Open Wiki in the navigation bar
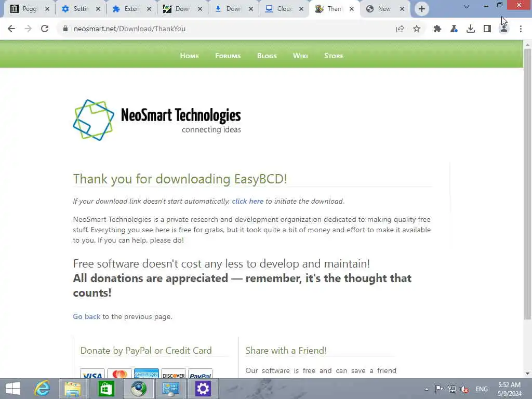 pyautogui.click(x=300, y=56)
